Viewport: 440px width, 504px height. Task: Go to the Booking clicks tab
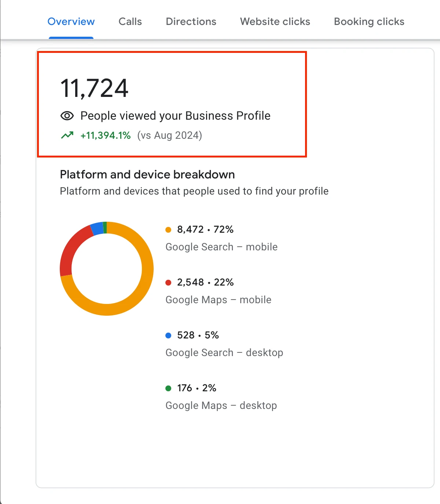[x=369, y=22]
